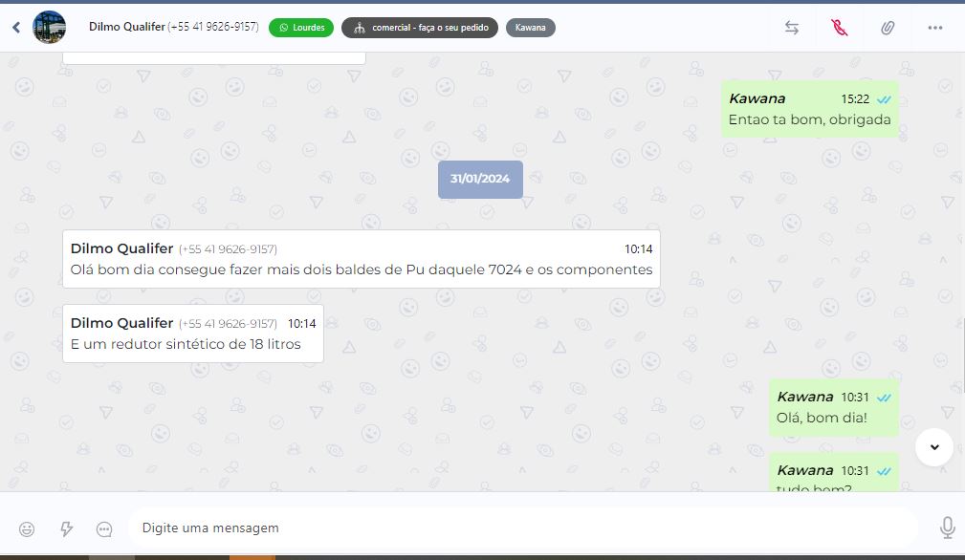The width and height of the screenshot is (965, 560).
Task: Record audio with the microphone icon
Action: click(947, 528)
